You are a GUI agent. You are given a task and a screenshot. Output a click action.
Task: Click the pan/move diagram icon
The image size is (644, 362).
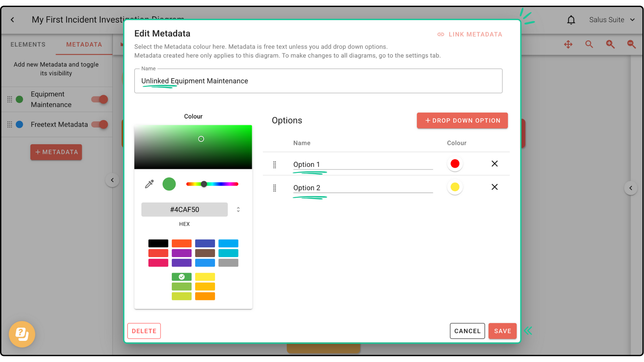(x=568, y=44)
